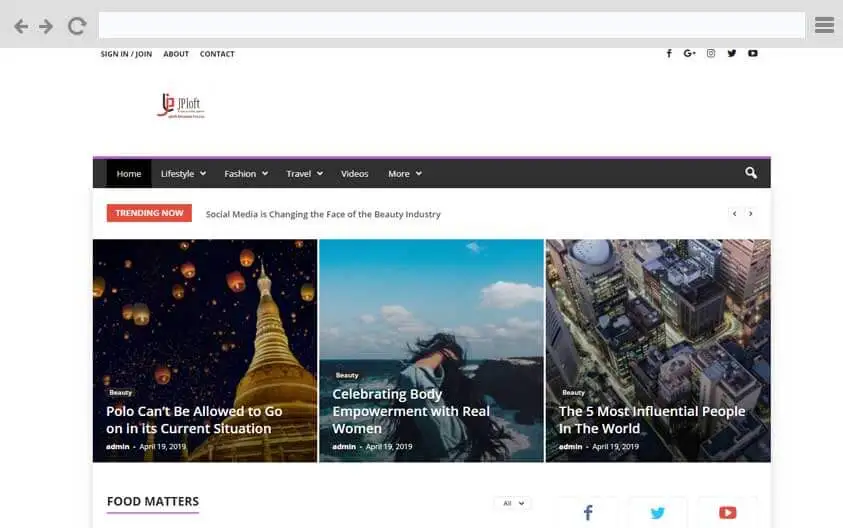This screenshot has height=528, width=843.
Task: Click the large Twitter sidebar button
Action: (x=657, y=513)
